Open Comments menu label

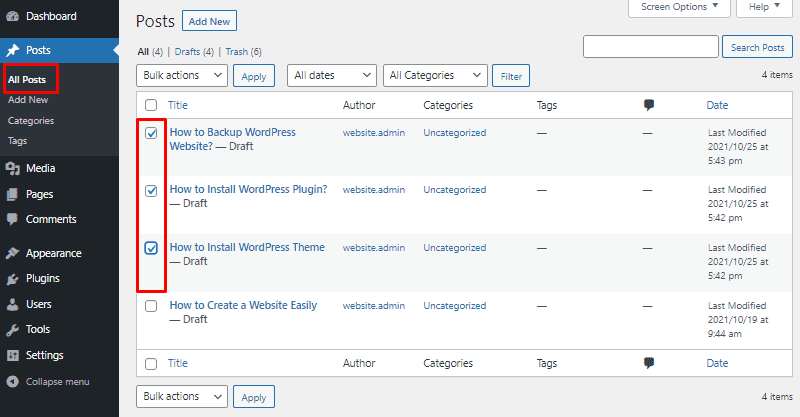tap(51, 219)
